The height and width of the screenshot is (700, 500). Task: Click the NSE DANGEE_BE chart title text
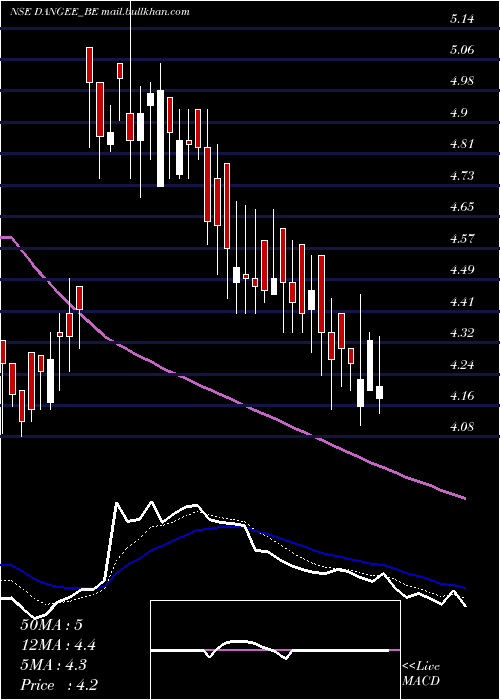coord(100,12)
